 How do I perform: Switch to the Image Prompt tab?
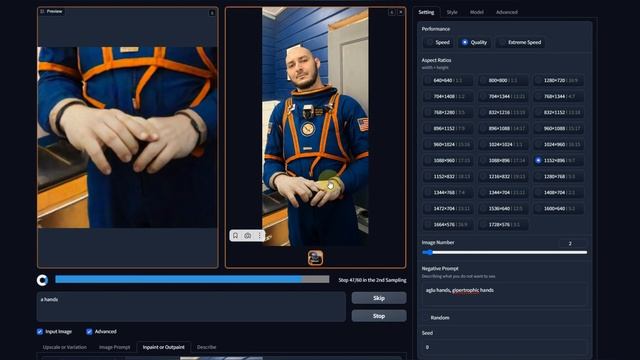114,347
